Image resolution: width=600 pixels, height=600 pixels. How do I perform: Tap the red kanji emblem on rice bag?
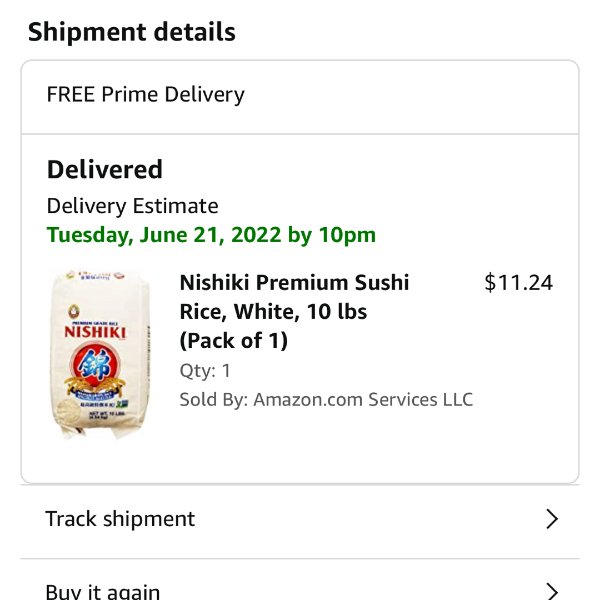point(95,367)
